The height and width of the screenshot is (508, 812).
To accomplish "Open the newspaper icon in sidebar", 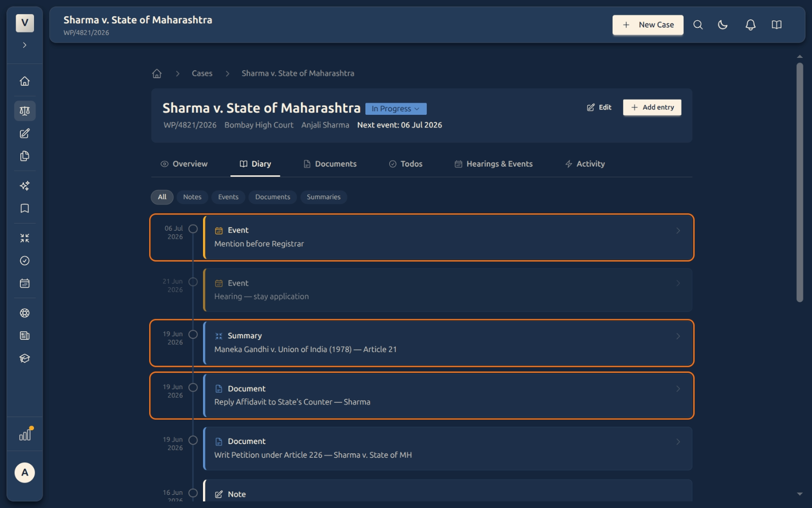I will point(24,336).
